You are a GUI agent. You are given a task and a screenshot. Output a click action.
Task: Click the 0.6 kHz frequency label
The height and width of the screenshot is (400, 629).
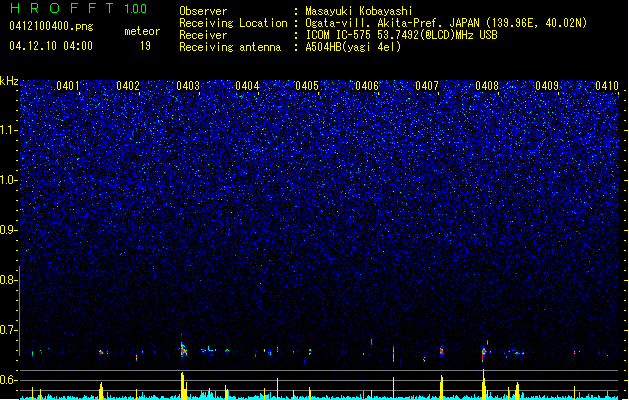(8, 380)
